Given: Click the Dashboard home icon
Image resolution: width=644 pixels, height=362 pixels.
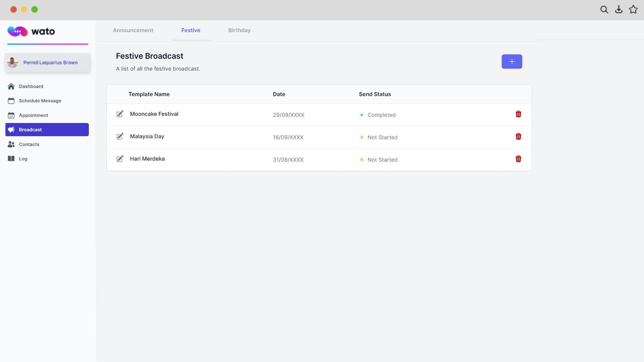Looking at the screenshot, I should (x=11, y=86).
